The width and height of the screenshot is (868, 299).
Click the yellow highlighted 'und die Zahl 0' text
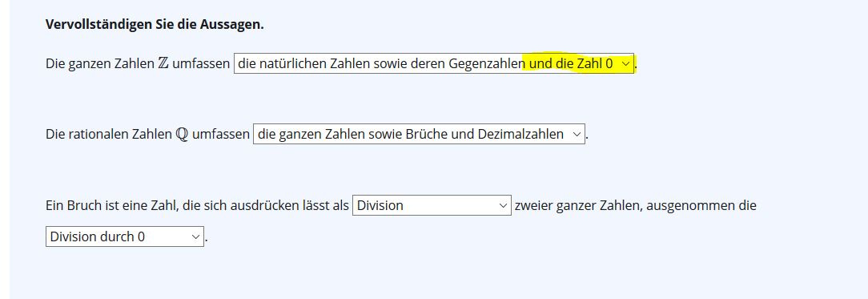[x=571, y=63]
